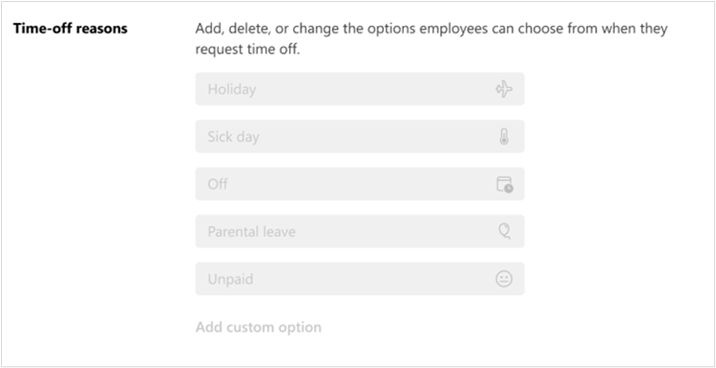Click the Unpaid text in last field
This screenshot has height=368, width=716.
230,279
